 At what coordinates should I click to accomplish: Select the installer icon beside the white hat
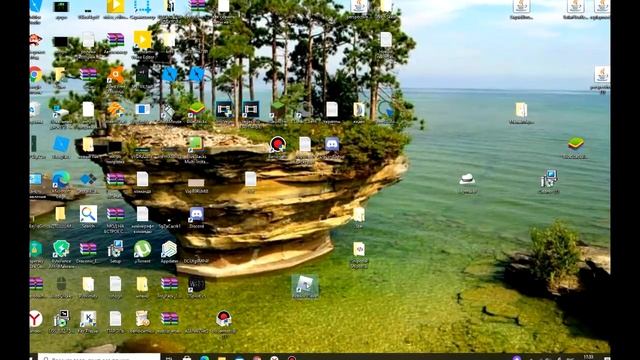pyautogui.click(x=549, y=179)
